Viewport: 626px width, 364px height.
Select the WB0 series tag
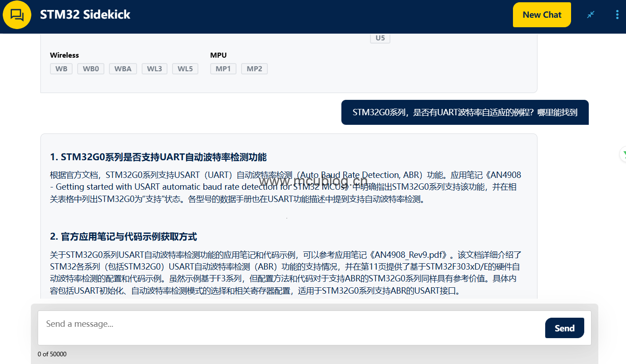(x=91, y=69)
